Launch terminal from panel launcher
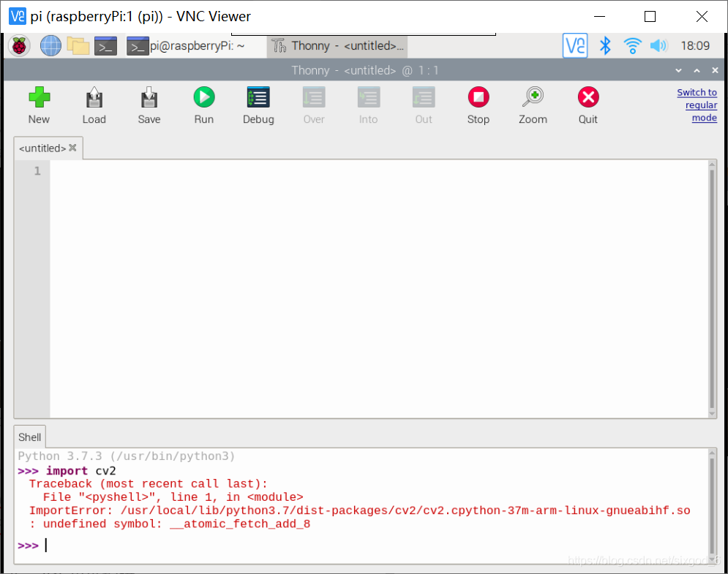 105,46
